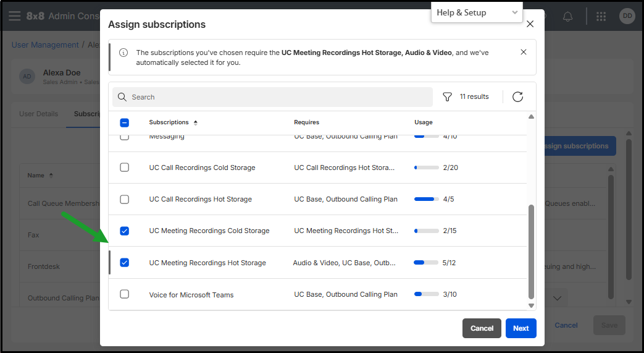Click the 2/15 usage value
Screen dimensions: 644x353
[450, 231]
